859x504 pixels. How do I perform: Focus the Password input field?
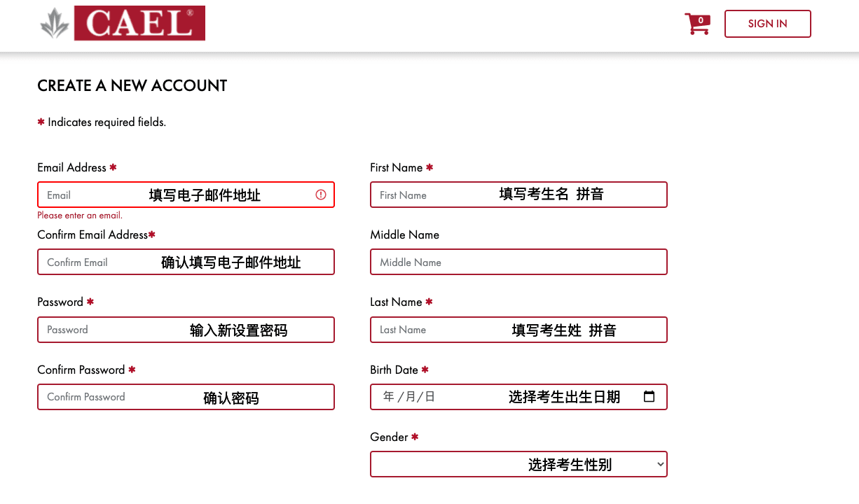(x=186, y=330)
